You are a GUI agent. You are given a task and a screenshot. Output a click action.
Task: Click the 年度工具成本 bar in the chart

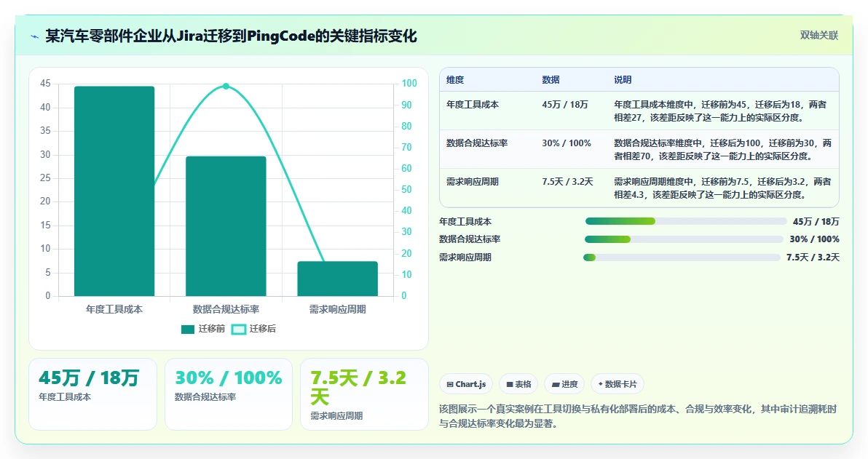pos(114,191)
